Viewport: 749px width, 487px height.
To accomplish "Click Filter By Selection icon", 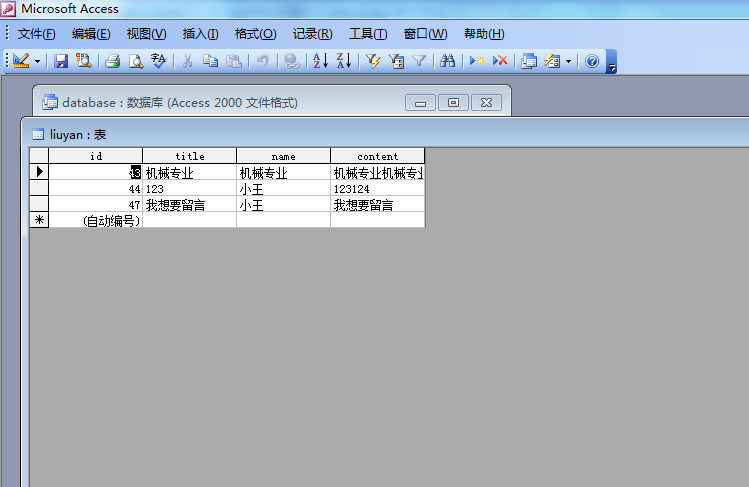I will [373, 61].
